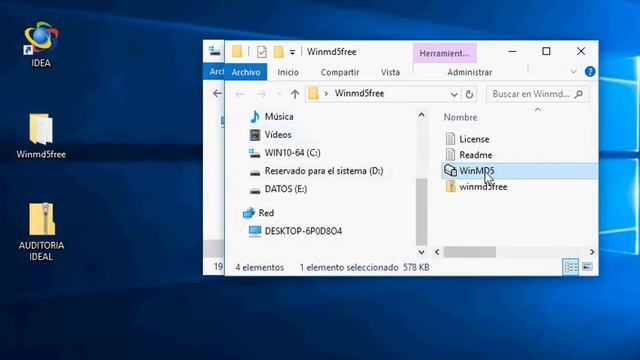Click the file list scroll left arrow

pyautogui.click(x=437, y=252)
